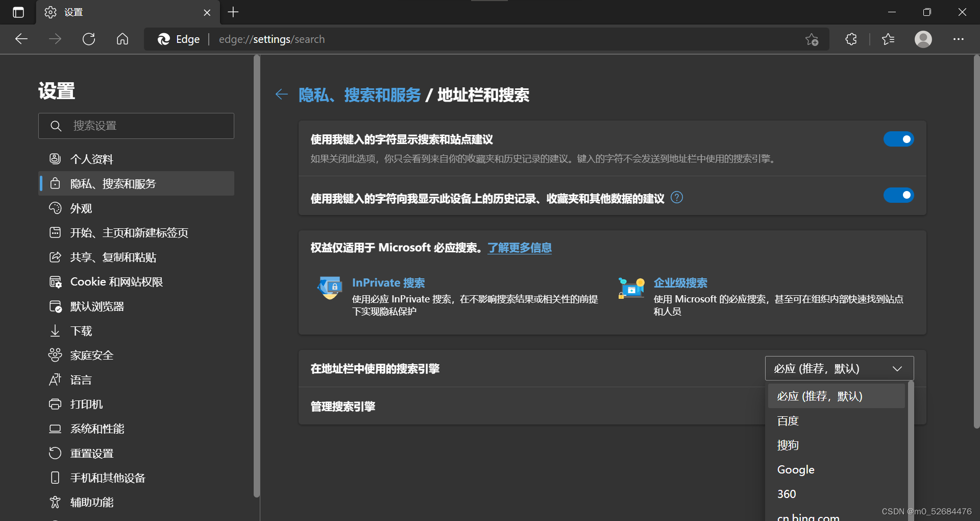
Task: Click the 企业级搜索 link
Action: [x=680, y=283]
